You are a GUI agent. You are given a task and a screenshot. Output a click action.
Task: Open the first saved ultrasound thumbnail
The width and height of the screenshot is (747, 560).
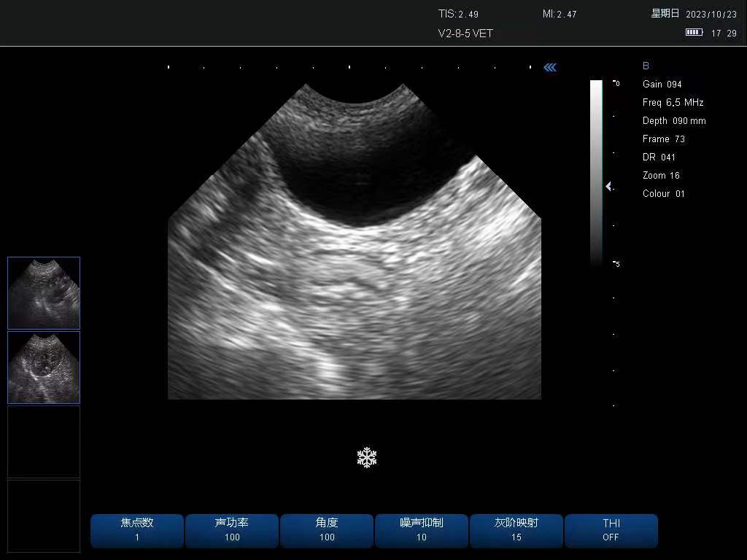coord(44,293)
